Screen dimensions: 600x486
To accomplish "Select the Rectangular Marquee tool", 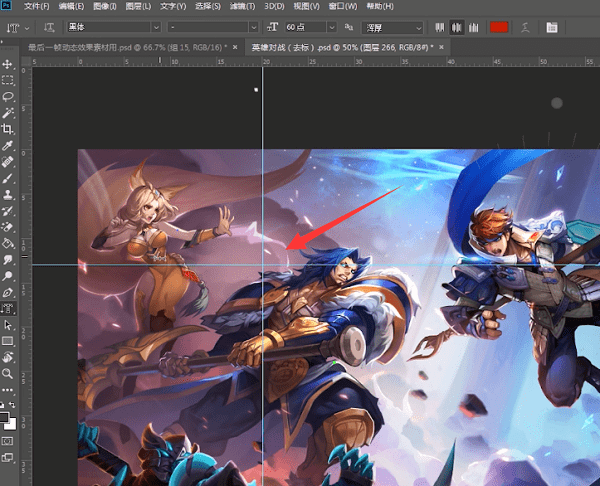I will 8,79.
